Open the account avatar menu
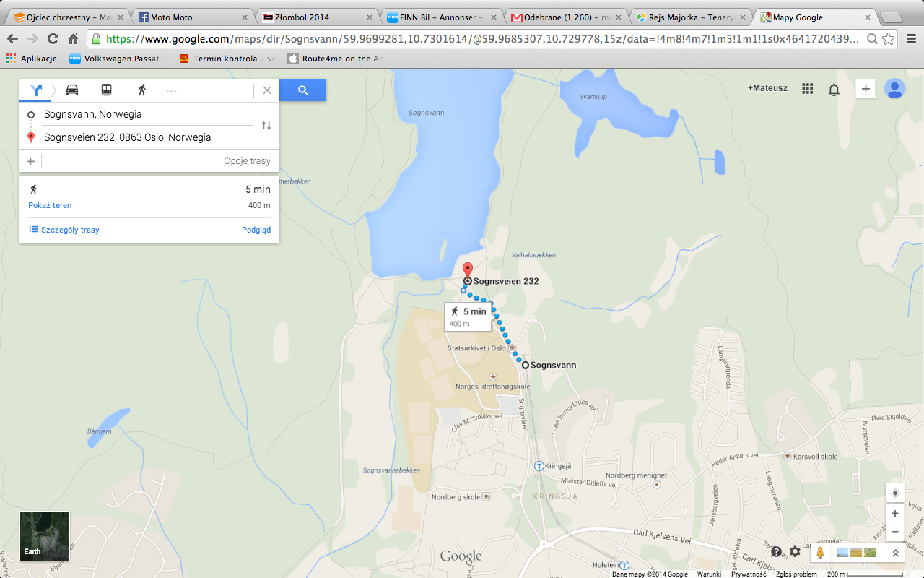Viewport: 924px width, 578px height. 895,89
